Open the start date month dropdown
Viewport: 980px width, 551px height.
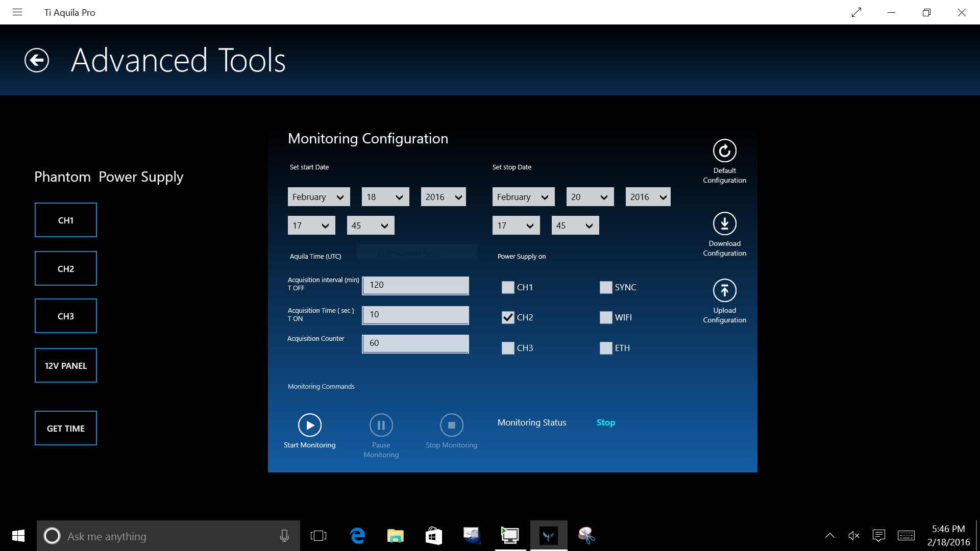[x=318, y=197]
